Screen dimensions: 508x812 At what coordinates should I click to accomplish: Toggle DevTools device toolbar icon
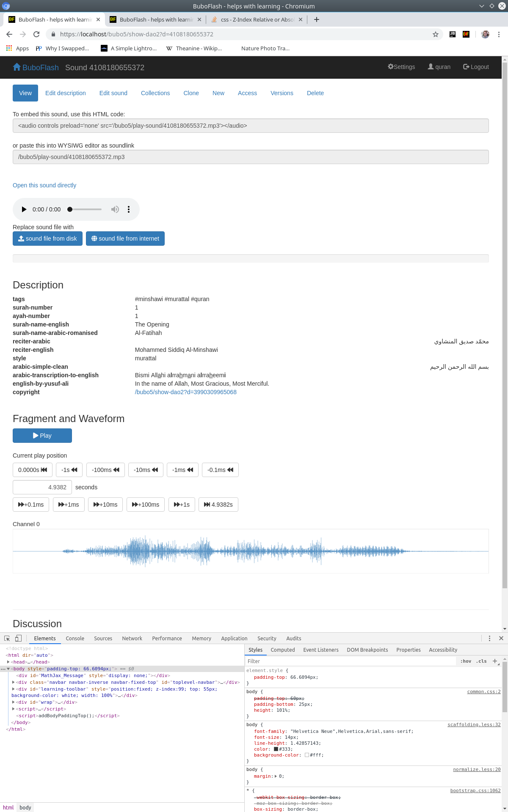pyautogui.click(x=18, y=638)
